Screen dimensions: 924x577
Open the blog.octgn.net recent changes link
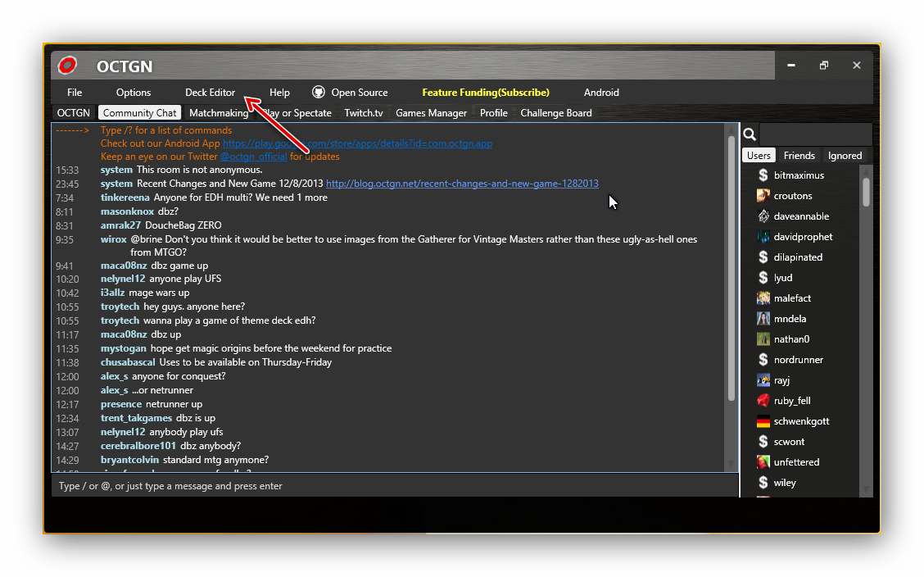[462, 184]
